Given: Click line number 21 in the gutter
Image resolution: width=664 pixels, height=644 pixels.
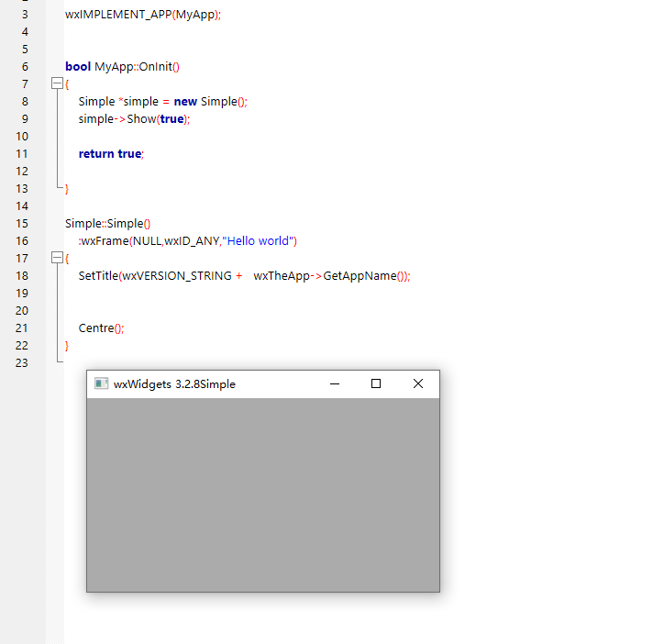Looking at the screenshot, I should point(22,328).
